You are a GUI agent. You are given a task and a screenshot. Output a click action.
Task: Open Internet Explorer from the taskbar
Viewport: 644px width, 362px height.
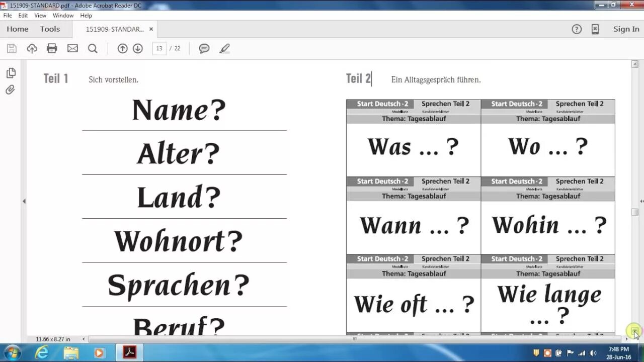tap(42, 352)
